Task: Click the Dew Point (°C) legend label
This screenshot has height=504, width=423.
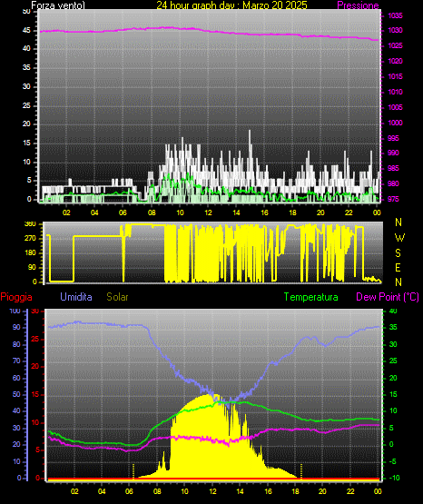Action: tap(388, 297)
